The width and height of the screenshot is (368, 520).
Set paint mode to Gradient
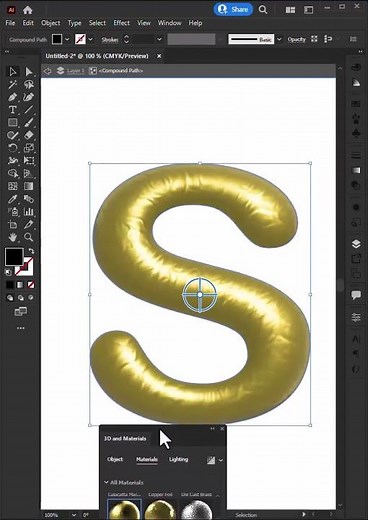21,285
